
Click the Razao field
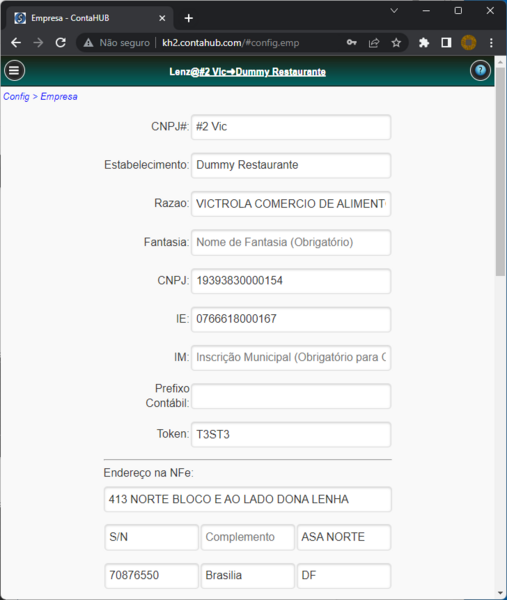tap(291, 204)
